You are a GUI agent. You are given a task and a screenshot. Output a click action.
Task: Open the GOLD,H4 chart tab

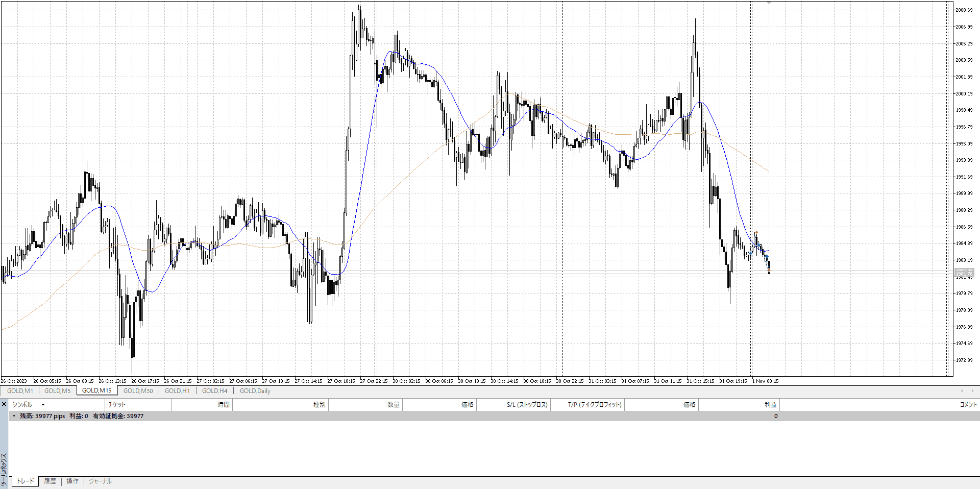pyautogui.click(x=214, y=391)
